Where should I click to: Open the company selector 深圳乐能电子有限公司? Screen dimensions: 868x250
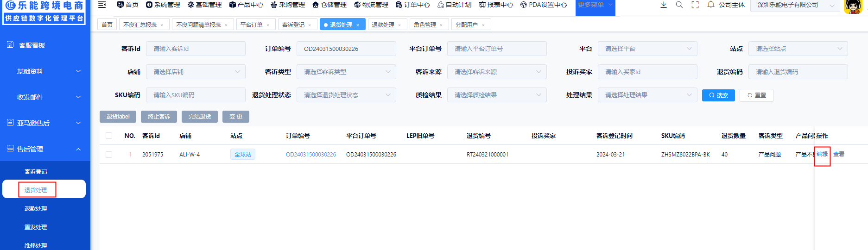point(794,5)
